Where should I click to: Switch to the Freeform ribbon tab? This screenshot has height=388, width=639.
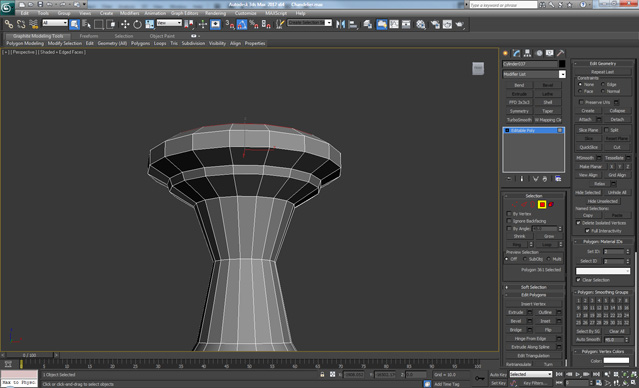pyautogui.click(x=89, y=36)
